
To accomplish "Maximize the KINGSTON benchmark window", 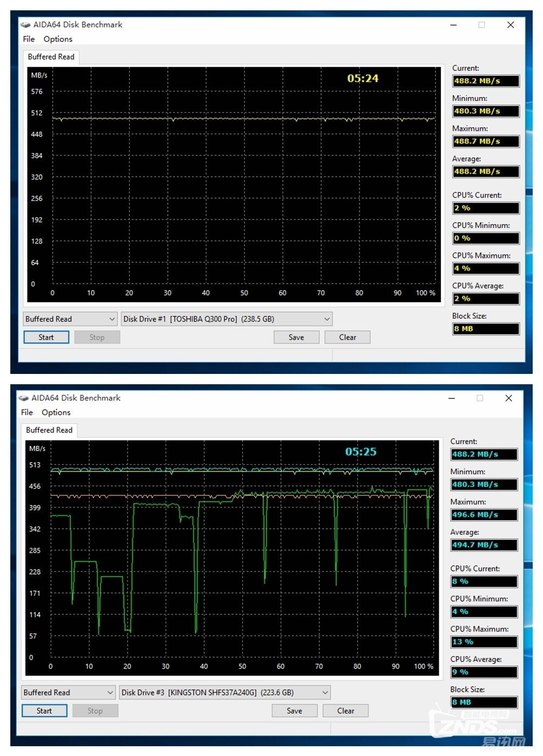I will point(480,398).
